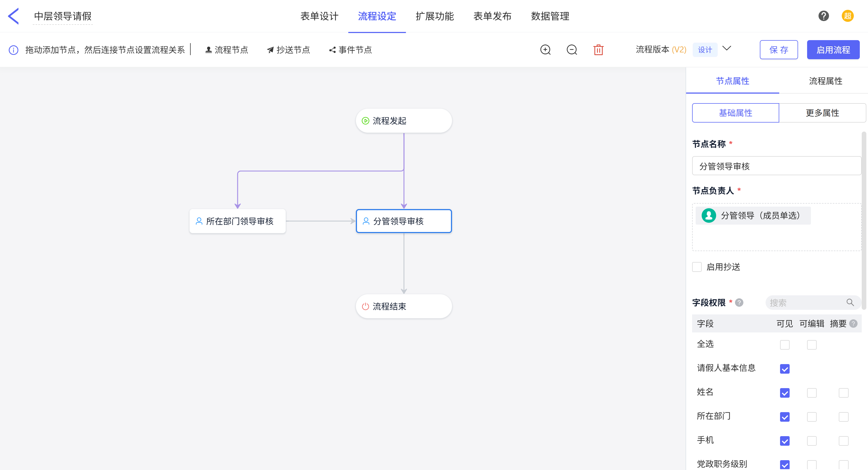Viewport: 868px width, 470px height.
Task: Toggle 全选 可见 checkbox
Action: (x=784, y=344)
